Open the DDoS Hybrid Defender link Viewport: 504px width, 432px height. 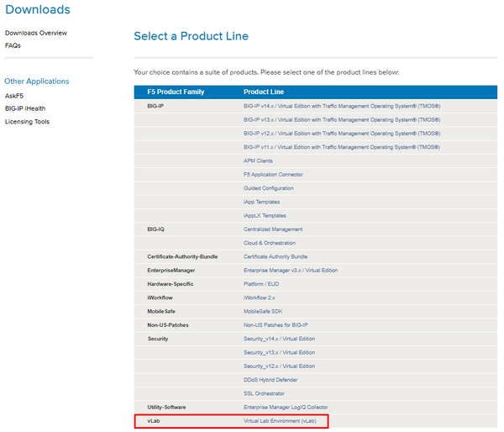270,380
